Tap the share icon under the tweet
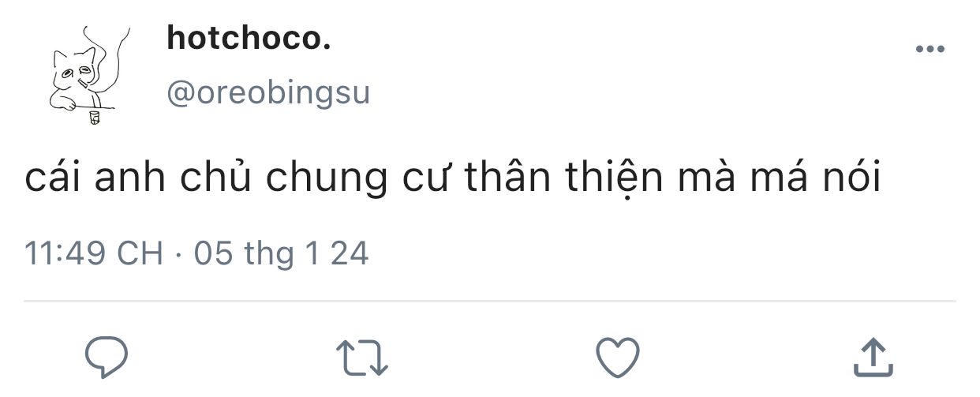Viewport: 980px width, 397px height. click(x=873, y=358)
